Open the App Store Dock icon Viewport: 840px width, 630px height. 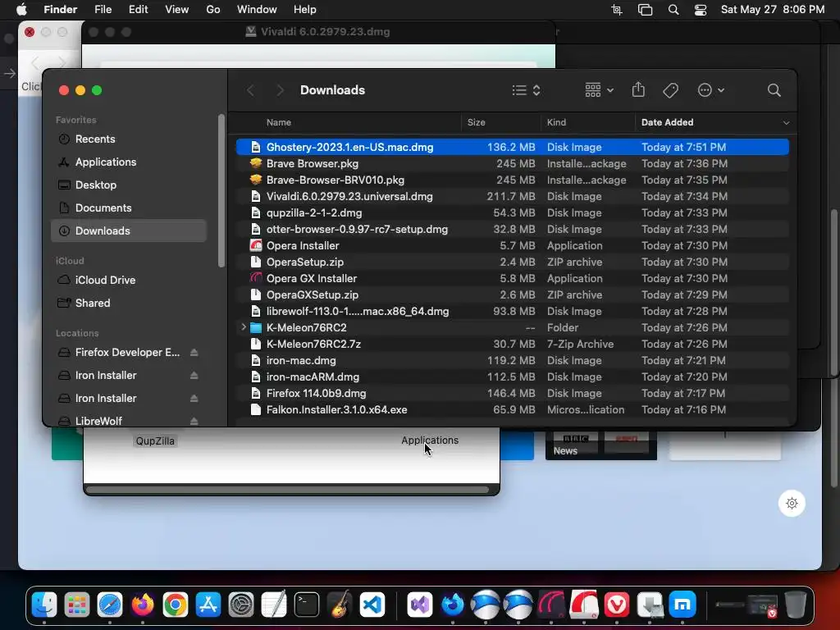[208, 605]
